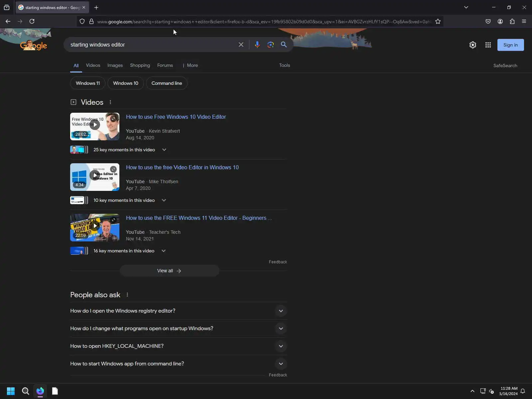Screen dimensions: 532x399
Task: Open Windows taskbar search
Action: tap(25, 391)
